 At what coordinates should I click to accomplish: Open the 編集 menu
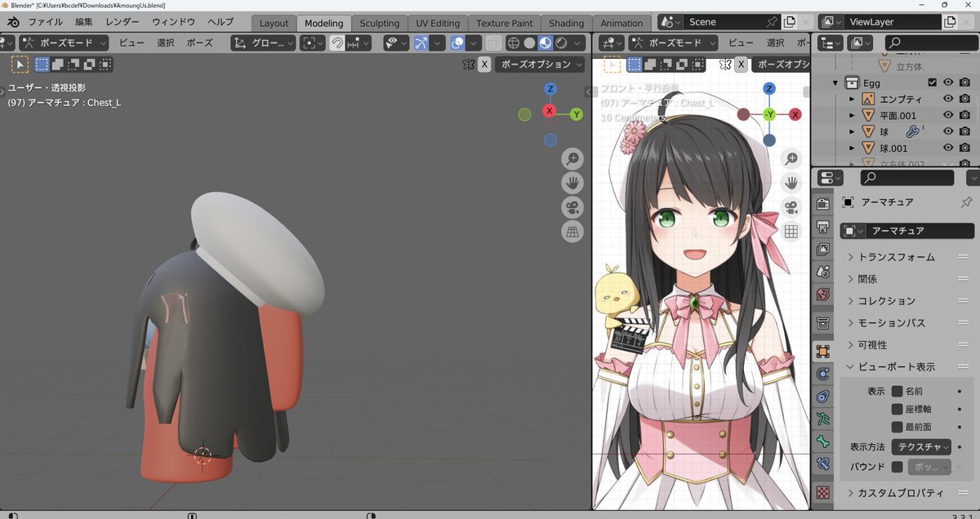84,22
